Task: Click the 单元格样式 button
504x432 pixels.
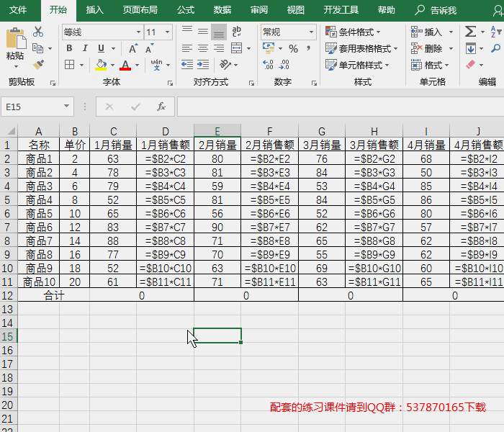Action: tap(357, 65)
